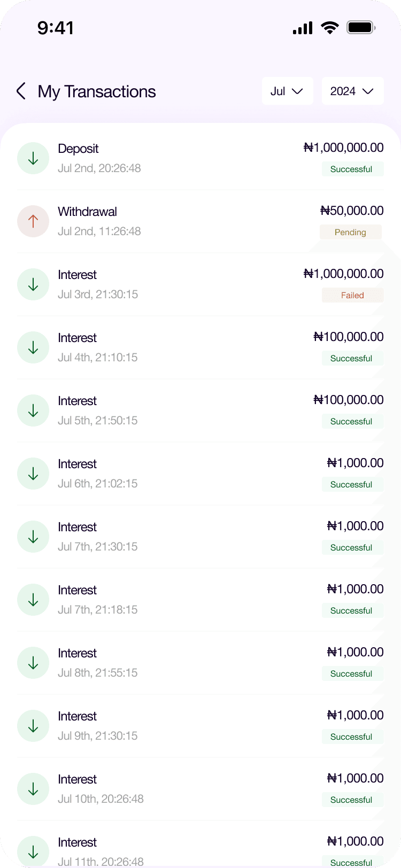Tap the battery icon in status bar
The image size is (401, 868).
tap(361, 28)
